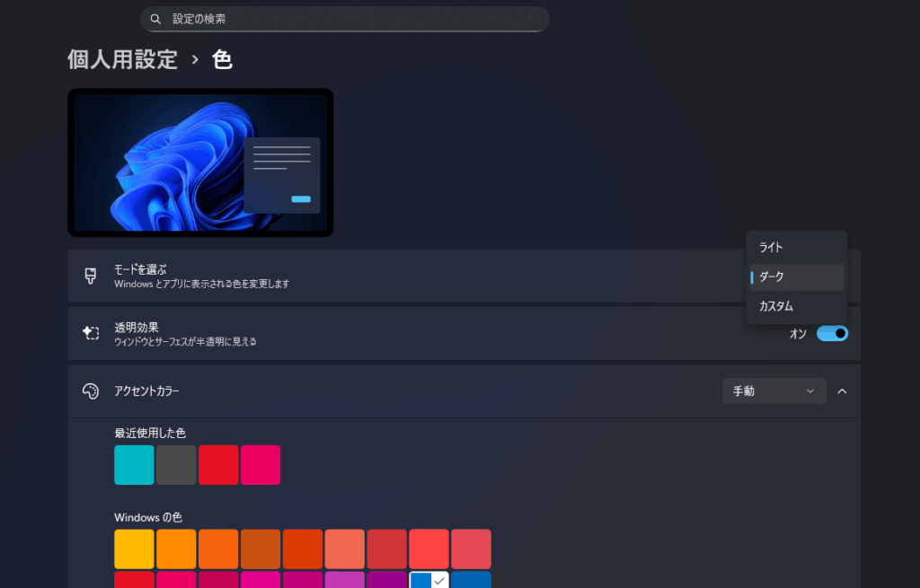The width and height of the screenshot is (920, 588).
Task: Click the magnifier icon in settings search
Action: [155, 19]
